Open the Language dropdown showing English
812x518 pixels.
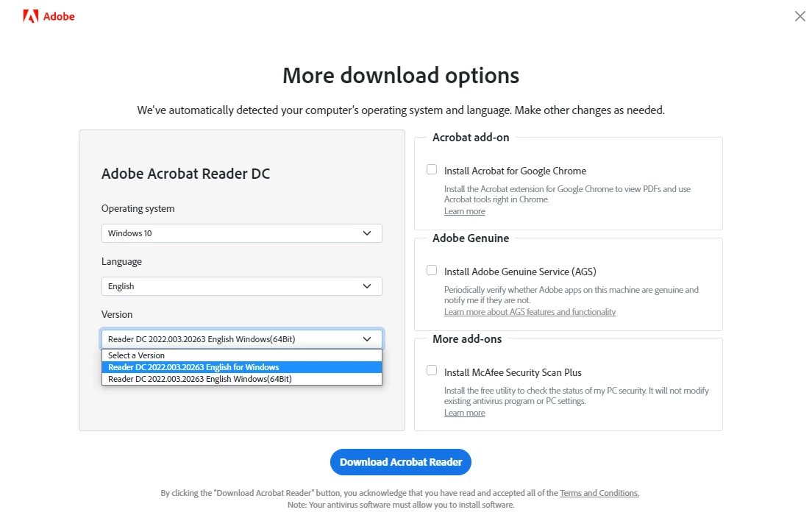[242, 286]
